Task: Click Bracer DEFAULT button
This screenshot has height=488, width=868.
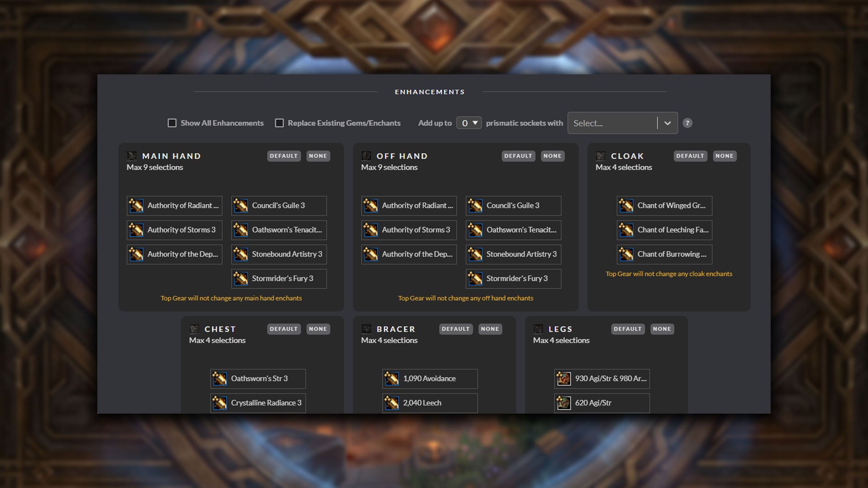Action: (456, 329)
